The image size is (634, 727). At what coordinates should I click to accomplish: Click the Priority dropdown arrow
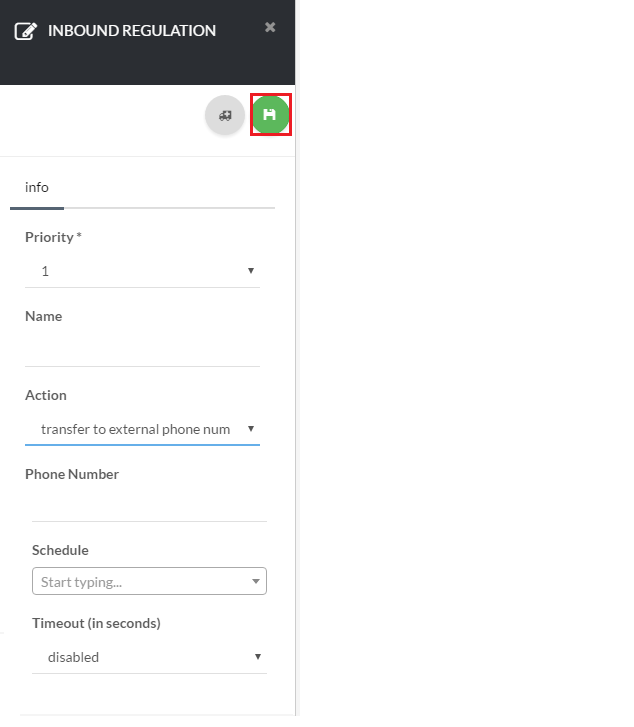point(250,271)
